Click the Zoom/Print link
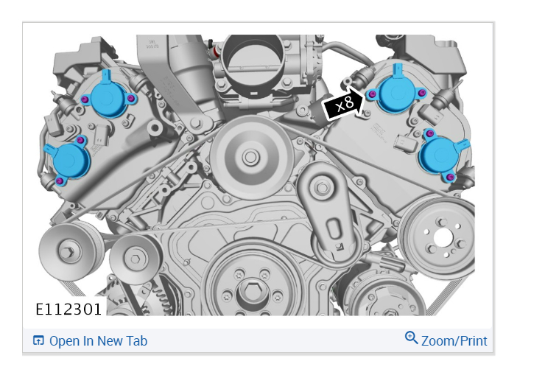This screenshot has width=545, height=392. tap(454, 341)
